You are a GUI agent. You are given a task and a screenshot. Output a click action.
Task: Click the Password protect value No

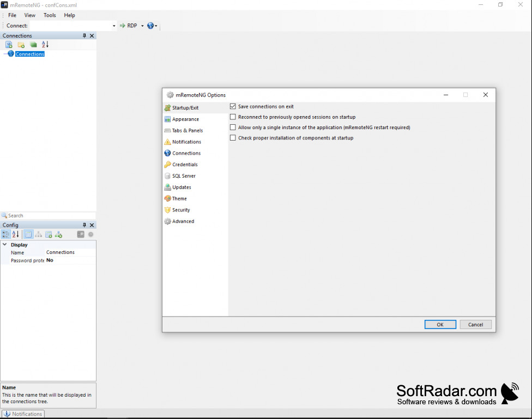pos(70,260)
